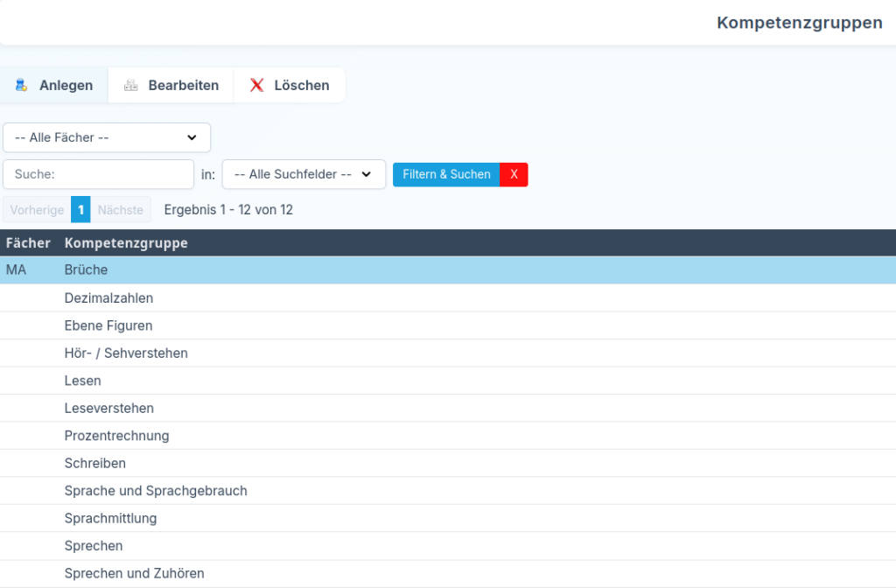Reset filter with the red X button
The height and width of the screenshot is (588, 896).
514,174
